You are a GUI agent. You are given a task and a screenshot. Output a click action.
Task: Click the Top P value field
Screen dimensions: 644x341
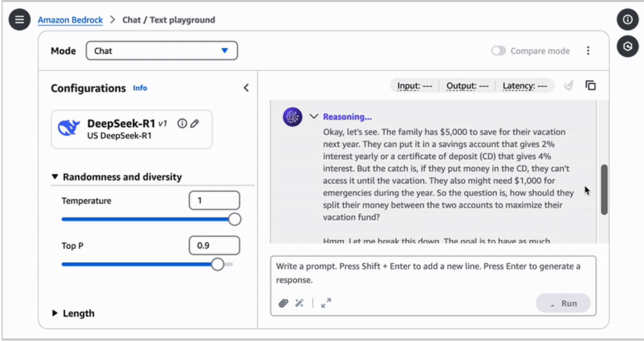(214, 246)
